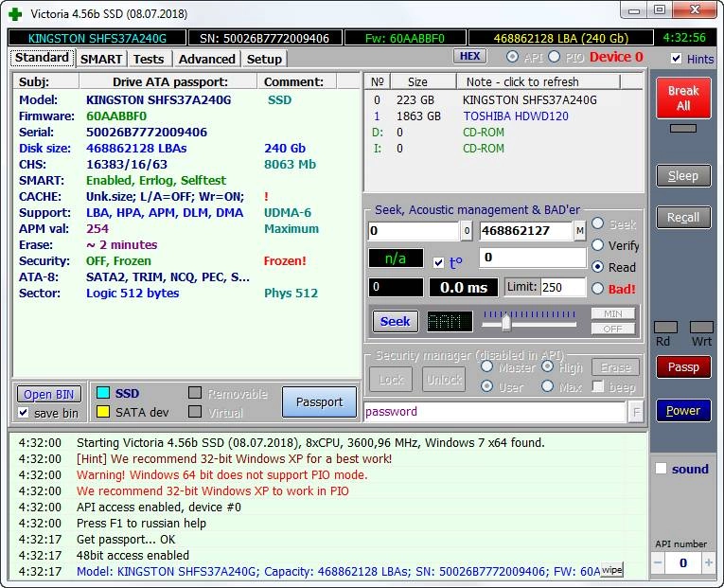Select the API radio button
The height and width of the screenshot is (588, 724).
(512, 57)
